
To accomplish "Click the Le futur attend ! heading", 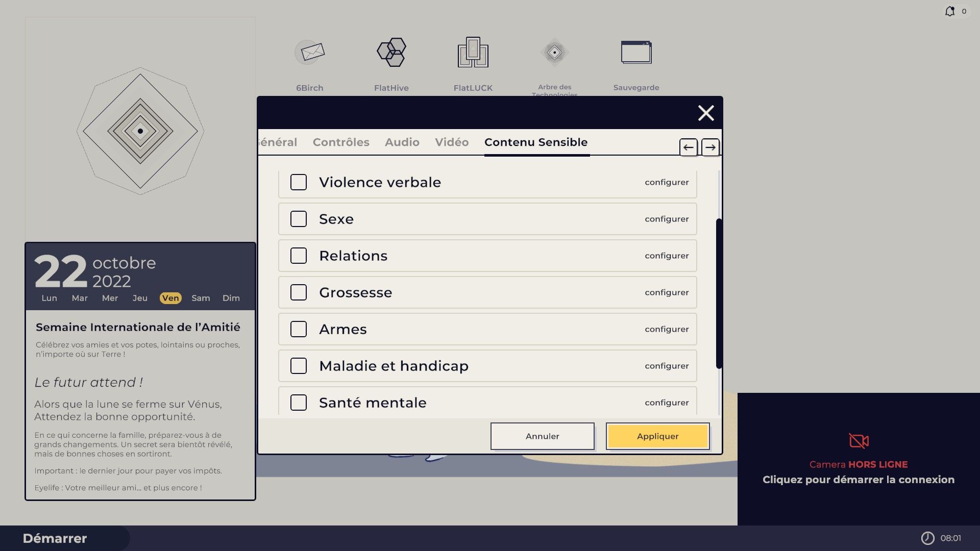I will pyautogui.click(x=88, y=382).
